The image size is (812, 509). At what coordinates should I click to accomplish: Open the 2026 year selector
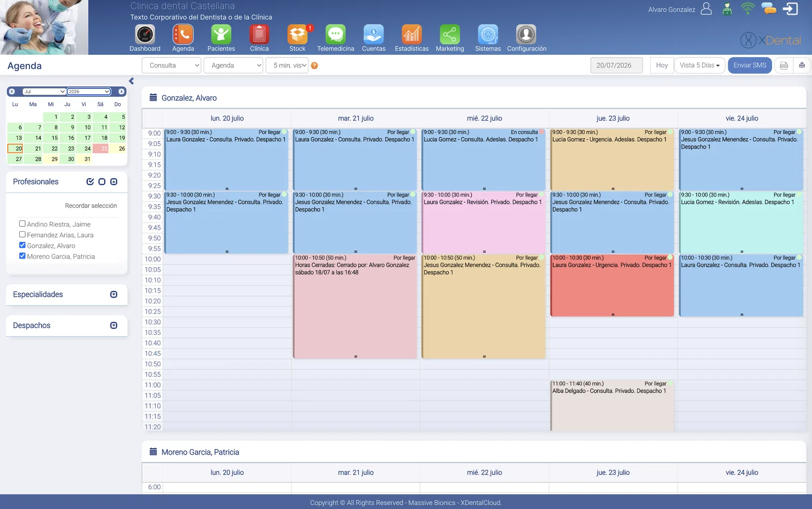89,91
